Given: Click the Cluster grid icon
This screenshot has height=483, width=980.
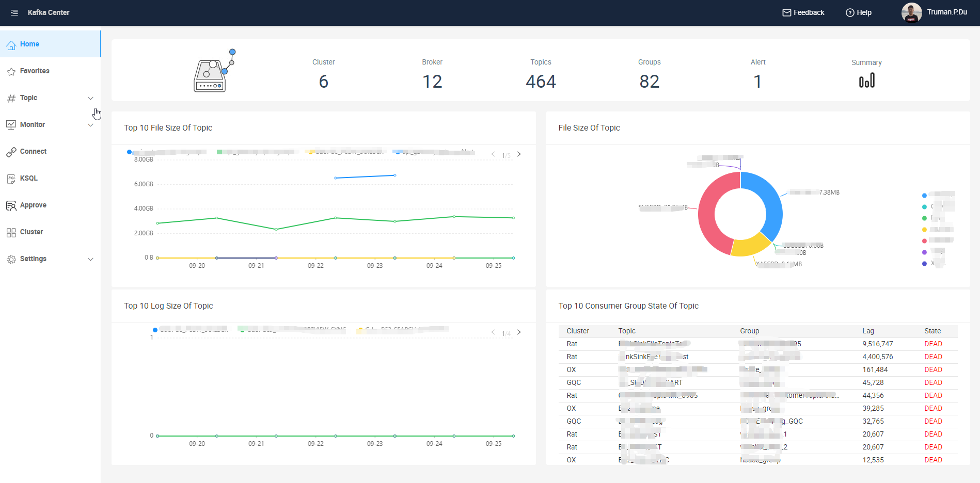Looking at the screenshot, I should tap(11, 232).
